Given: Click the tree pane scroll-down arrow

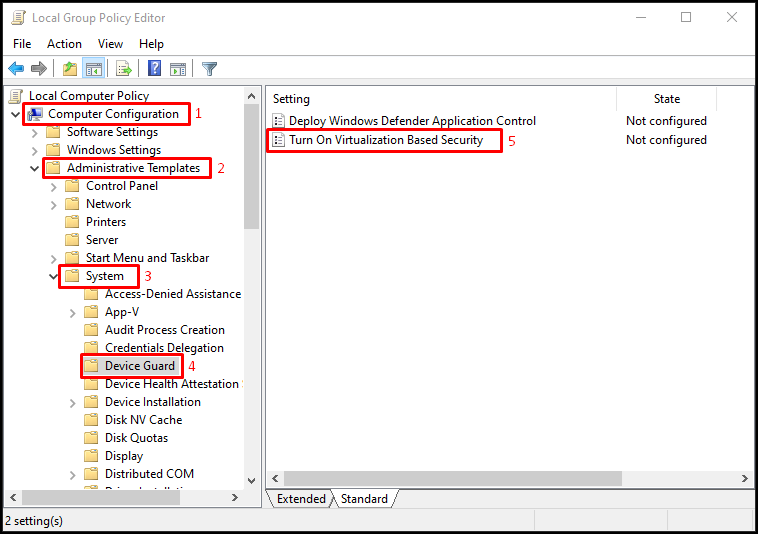Looking at the screenshot, I should point(251,480).
